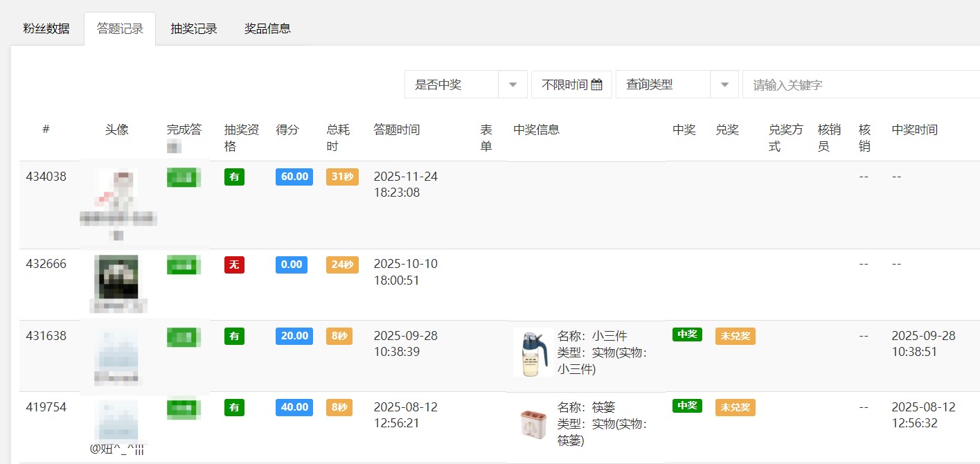Toggle the 未兑奖 status in row 431638

click(735, 335)
